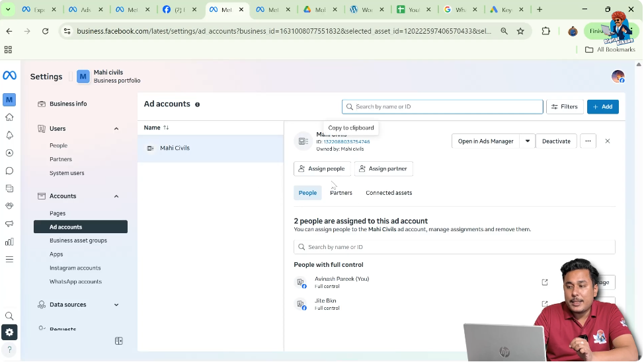Bookmark this page with the star icon
The width and height of the screenshot is (644, 362).
520,31
